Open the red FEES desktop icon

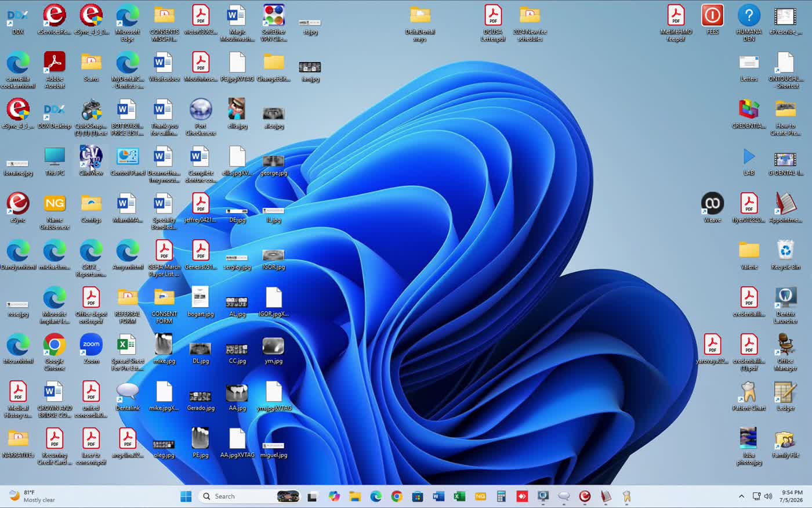click(x=712, y=20)
